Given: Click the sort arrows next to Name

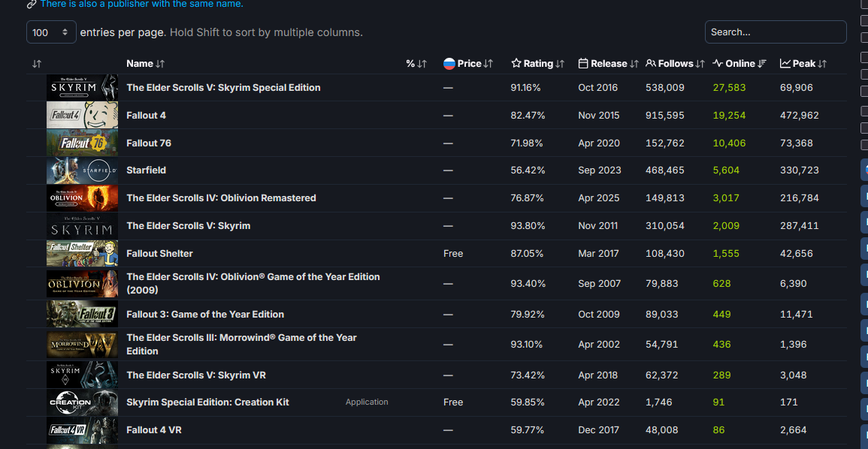Looking at the screenshot, I should pos(160,64).
